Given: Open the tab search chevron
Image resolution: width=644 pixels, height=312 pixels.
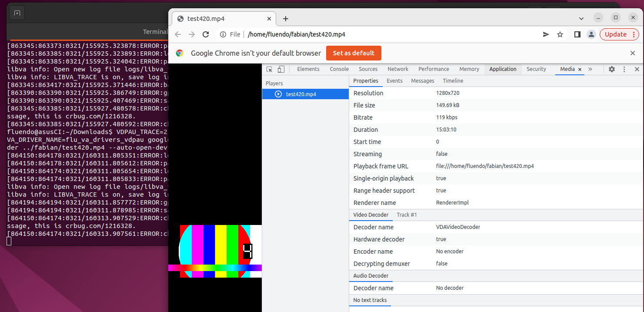Looking at the screenshot, I should 581,18.
